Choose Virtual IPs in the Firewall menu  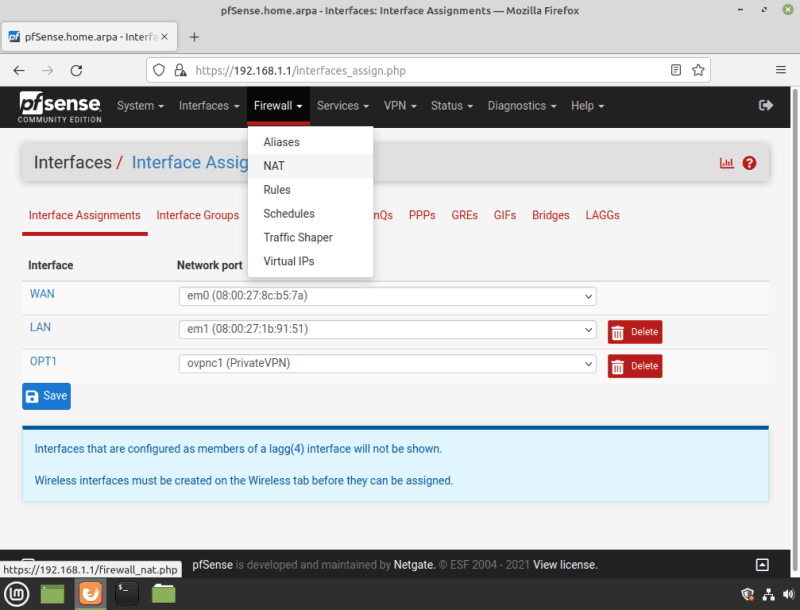tap(288, 261)
